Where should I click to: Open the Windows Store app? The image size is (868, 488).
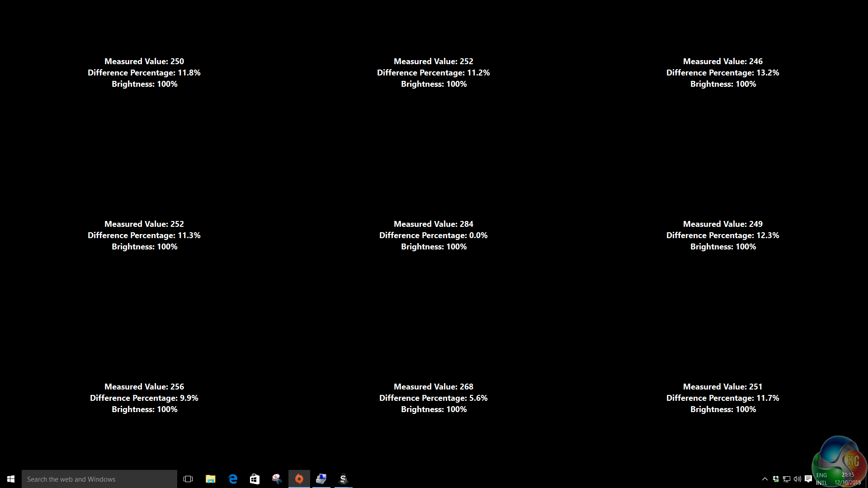pyautogui.click(x=255, y=479)
